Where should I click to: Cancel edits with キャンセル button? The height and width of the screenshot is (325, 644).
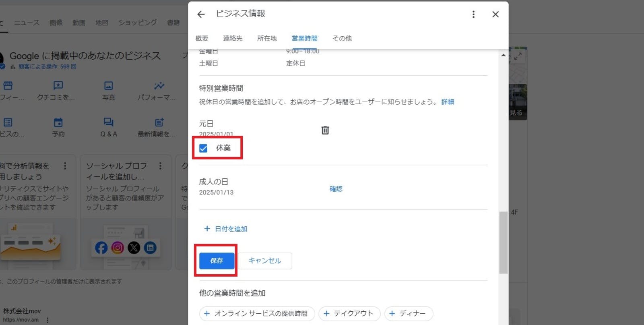(265, 261)
